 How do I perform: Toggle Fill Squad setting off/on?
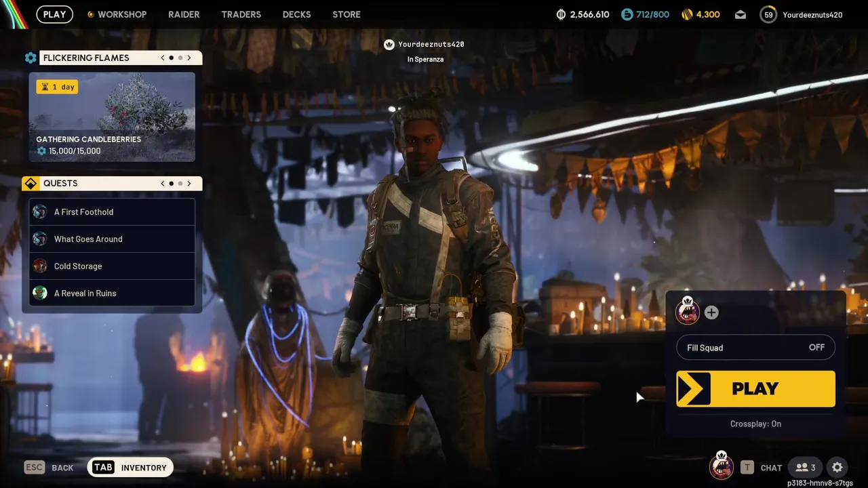click(x=755, y=348)
